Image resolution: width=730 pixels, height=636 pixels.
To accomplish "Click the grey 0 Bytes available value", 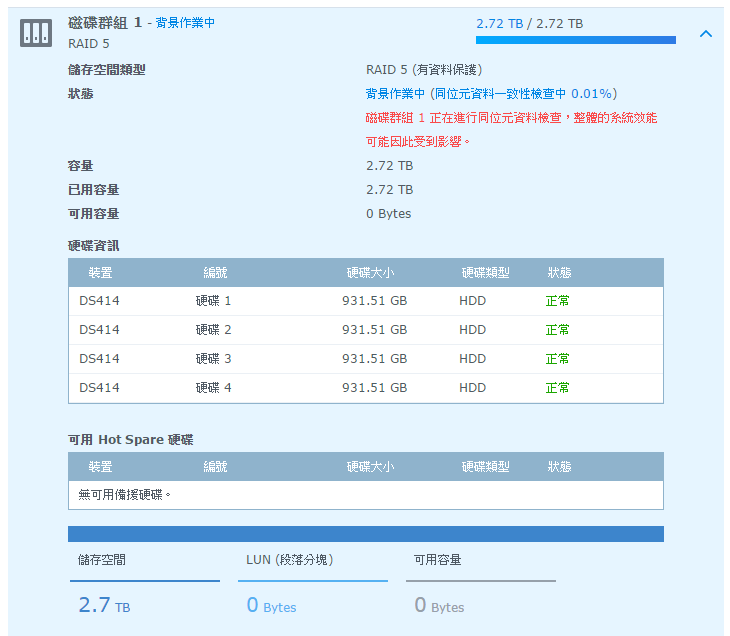I will pos(439,605).
